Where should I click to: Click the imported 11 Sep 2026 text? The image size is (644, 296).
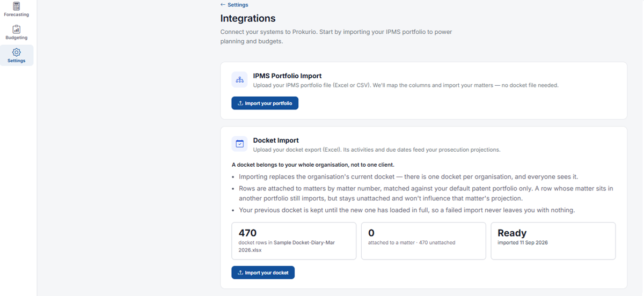[522, 243]
